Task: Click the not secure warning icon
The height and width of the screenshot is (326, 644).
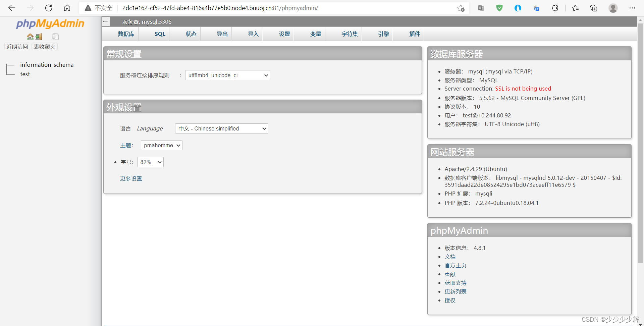Action: pos(88,8)
